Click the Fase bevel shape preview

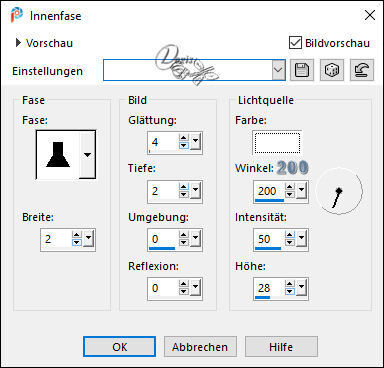point(58,155)
